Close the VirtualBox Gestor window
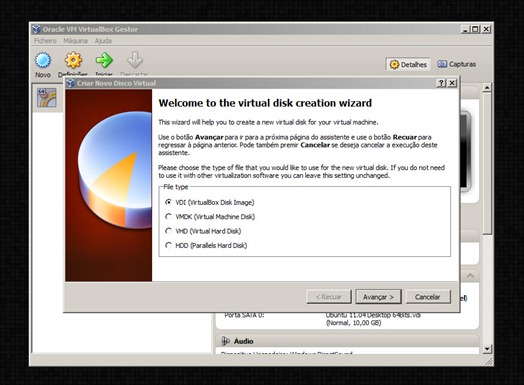The width and height of the screenshot is (524, 385). pos(486,29)
